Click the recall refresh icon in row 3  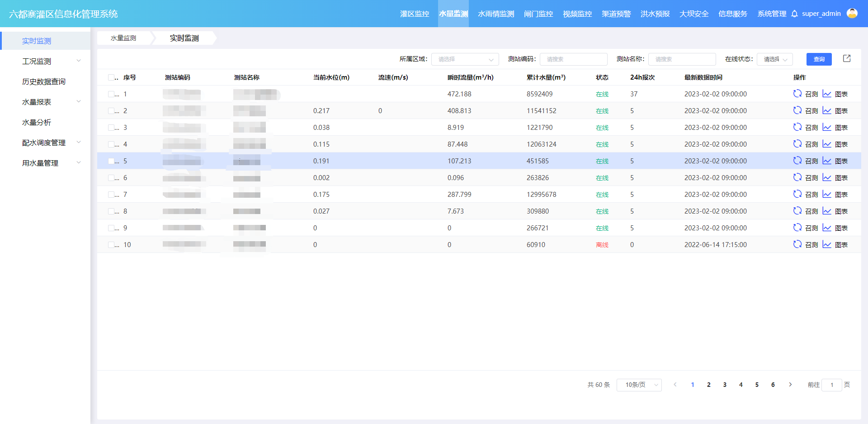(x=797, y=127)
